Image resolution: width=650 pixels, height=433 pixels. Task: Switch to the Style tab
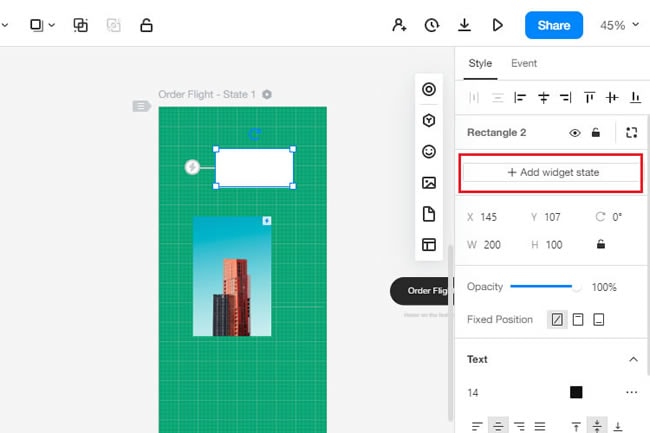pyautogui.click(x=480, y=63)
